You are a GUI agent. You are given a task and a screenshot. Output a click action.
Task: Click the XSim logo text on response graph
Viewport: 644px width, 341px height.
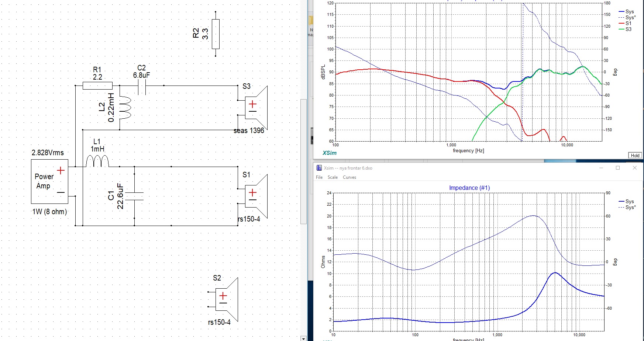pyautogui.click(x=330, y=153)
